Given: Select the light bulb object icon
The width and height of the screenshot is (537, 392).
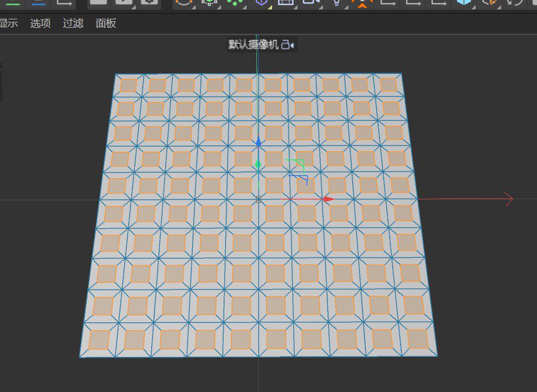Looking at the screenshot, I should [x=337, y=4].
